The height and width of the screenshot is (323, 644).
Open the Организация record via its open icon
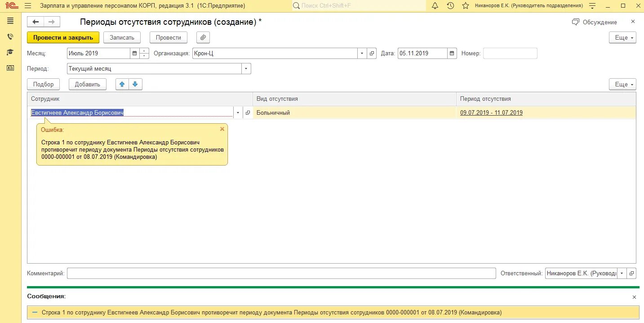(372, 53)
